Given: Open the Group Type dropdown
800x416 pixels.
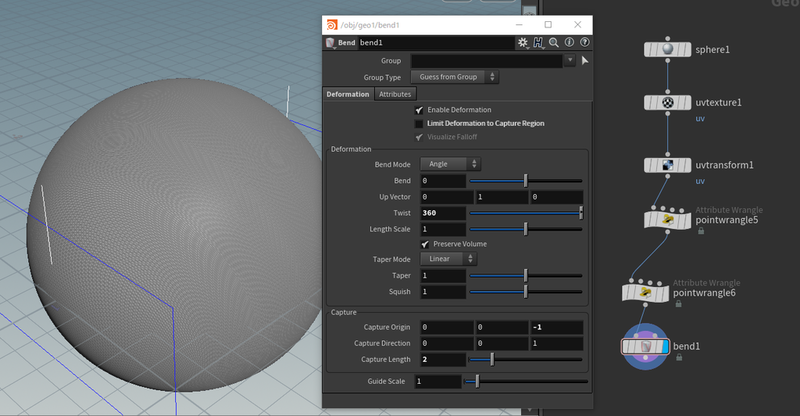Looking at the screenshot, I should pos(455,77).
